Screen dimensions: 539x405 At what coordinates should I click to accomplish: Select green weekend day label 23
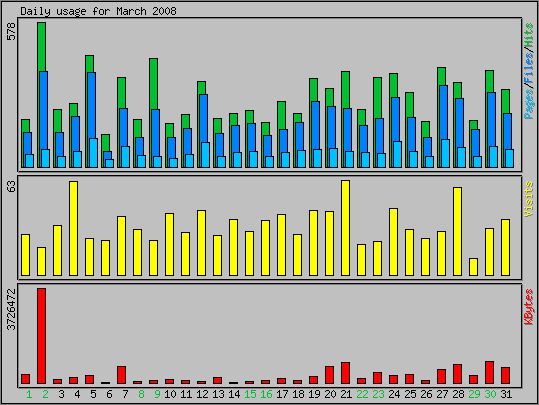click(x=378, y=394)
